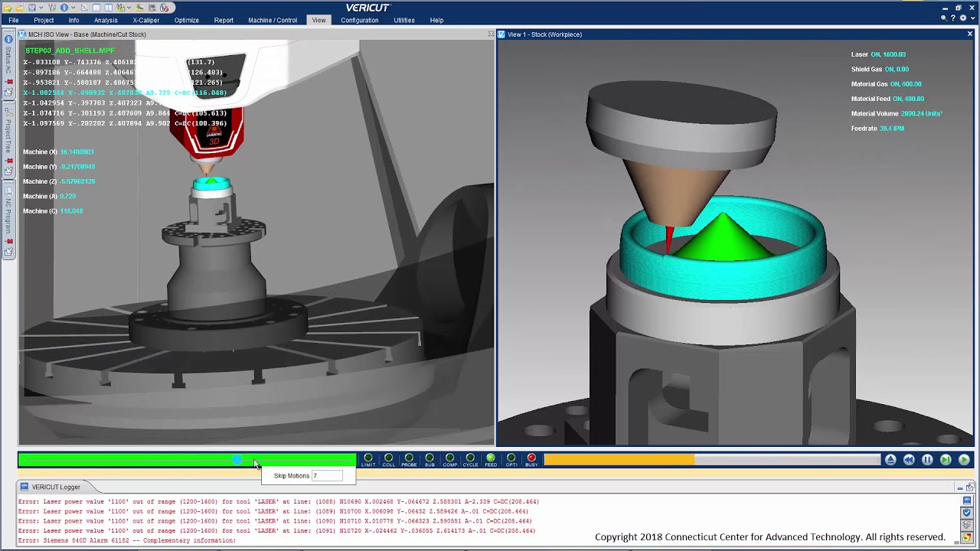Open the Optimize menu
The width and height of the screenshot is (980, 551).
[187, 21]
